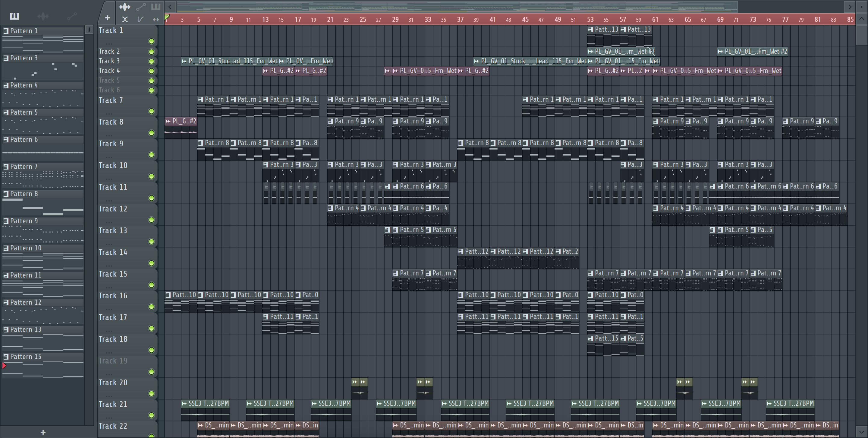Open the clip menu of first Patt..13 on Track 1

click(591, 29)
